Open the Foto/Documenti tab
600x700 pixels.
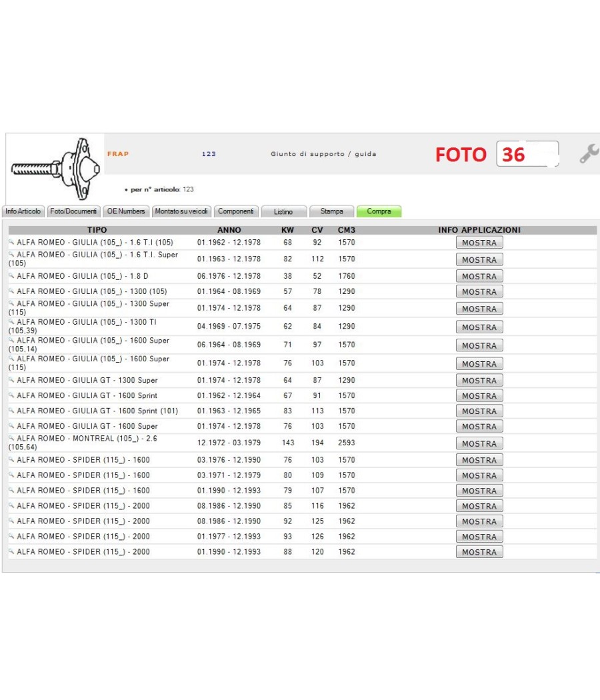click(x=73, y=211)
